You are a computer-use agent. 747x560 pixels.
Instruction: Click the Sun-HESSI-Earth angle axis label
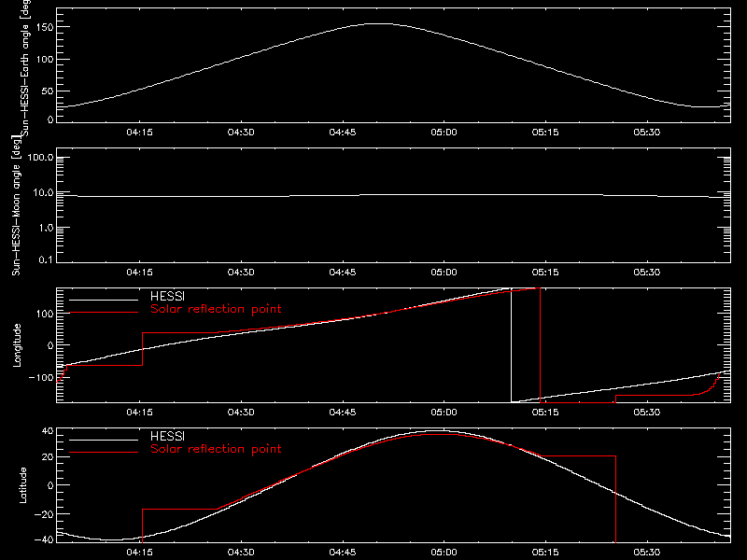25,67
